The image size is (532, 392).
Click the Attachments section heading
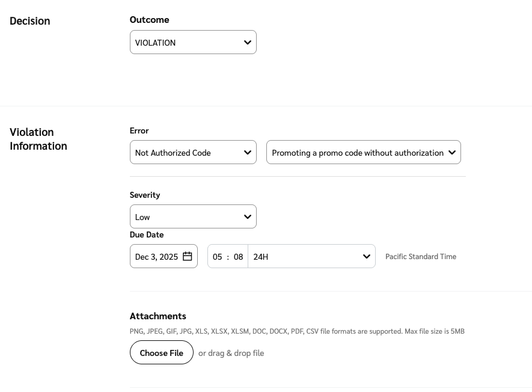(x=157, y=316)
